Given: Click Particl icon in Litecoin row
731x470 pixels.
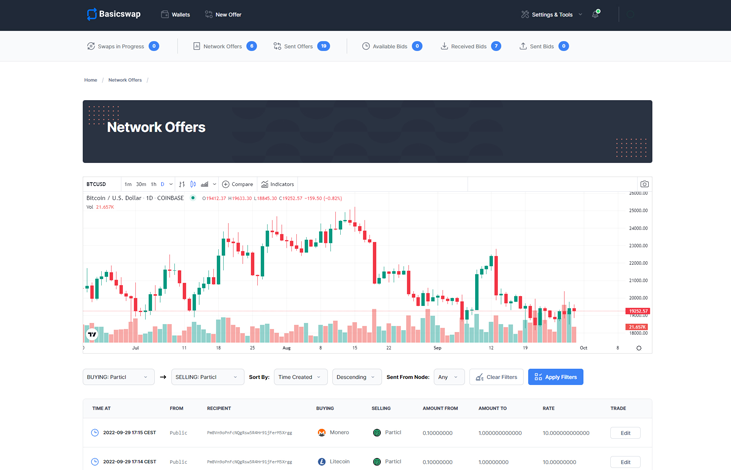Looking at the screenshot, I should 377,462.
